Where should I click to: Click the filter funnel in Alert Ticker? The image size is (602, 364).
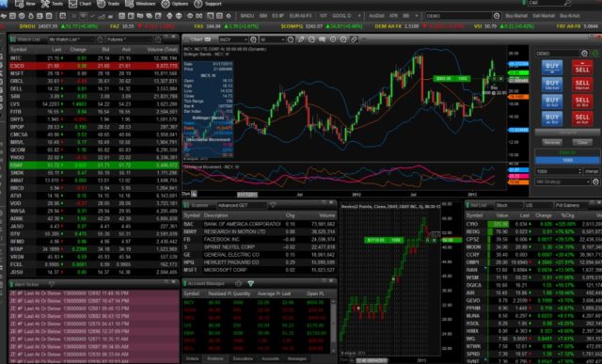click(51, 284)
